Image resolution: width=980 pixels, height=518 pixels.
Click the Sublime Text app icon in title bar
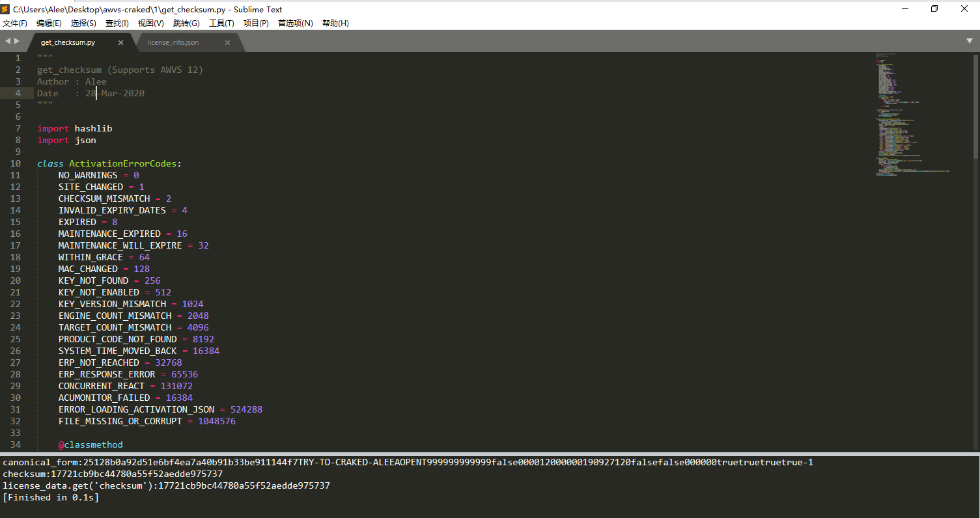[x=6, y=9]
